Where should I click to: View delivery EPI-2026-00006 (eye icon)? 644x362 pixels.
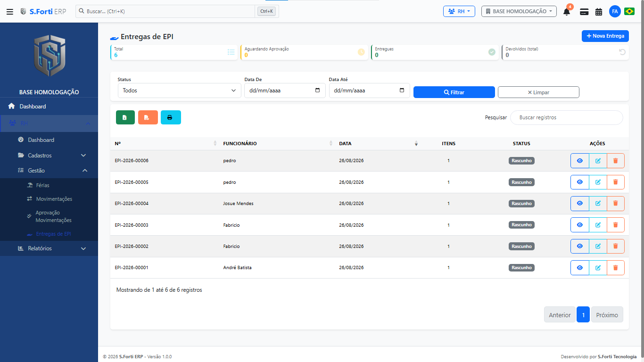click(580, 161)
